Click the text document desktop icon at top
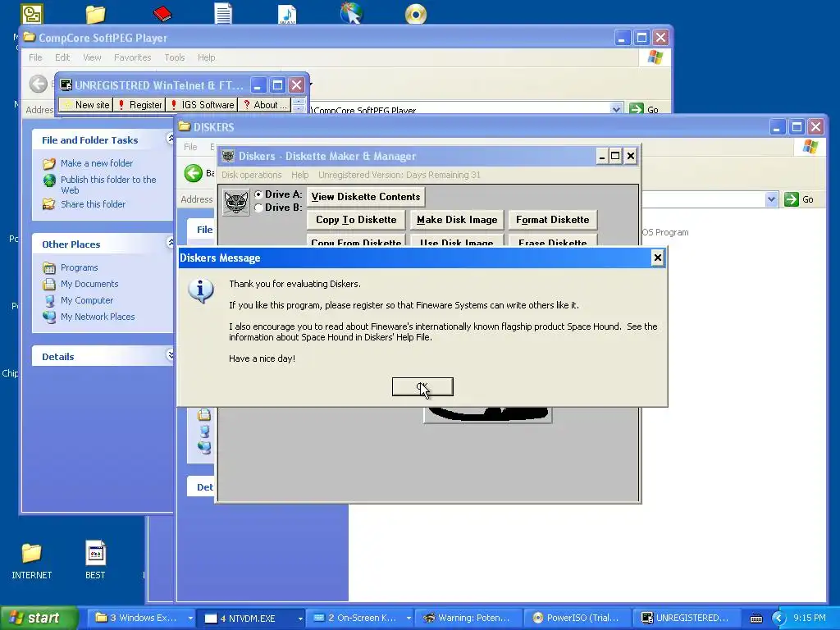840x630 pixels. tap(223, 13)
